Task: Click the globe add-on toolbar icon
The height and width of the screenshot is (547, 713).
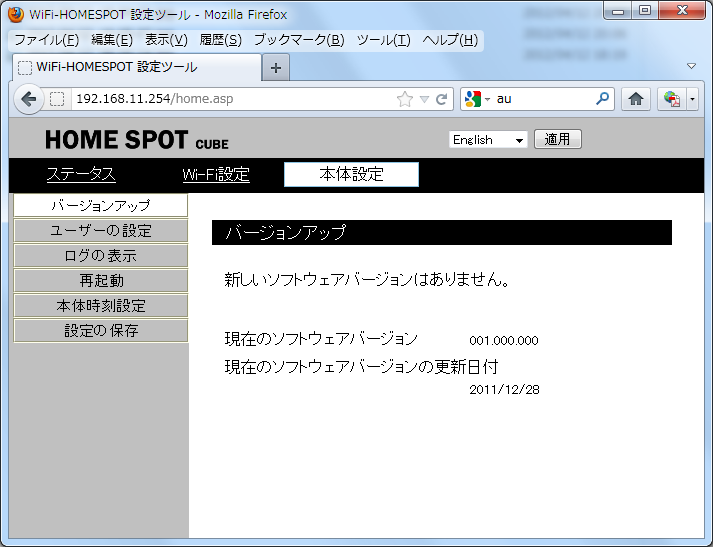Action: 672,99
